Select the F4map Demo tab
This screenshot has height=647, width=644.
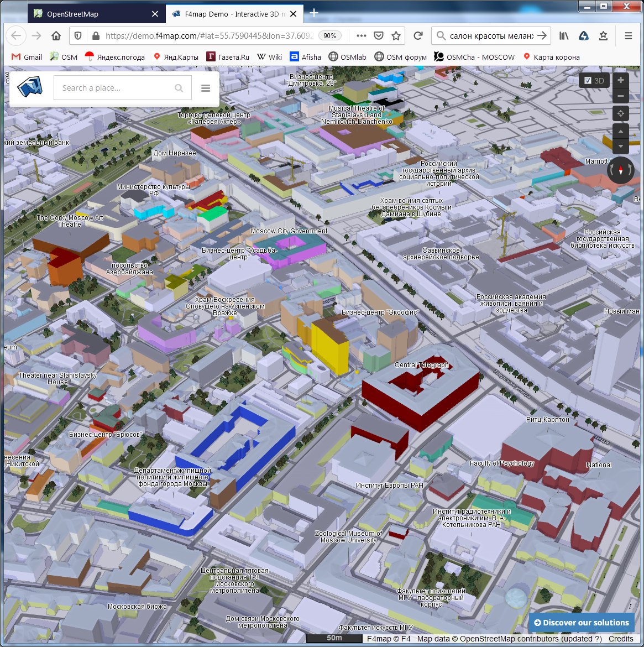click(234, 14)
